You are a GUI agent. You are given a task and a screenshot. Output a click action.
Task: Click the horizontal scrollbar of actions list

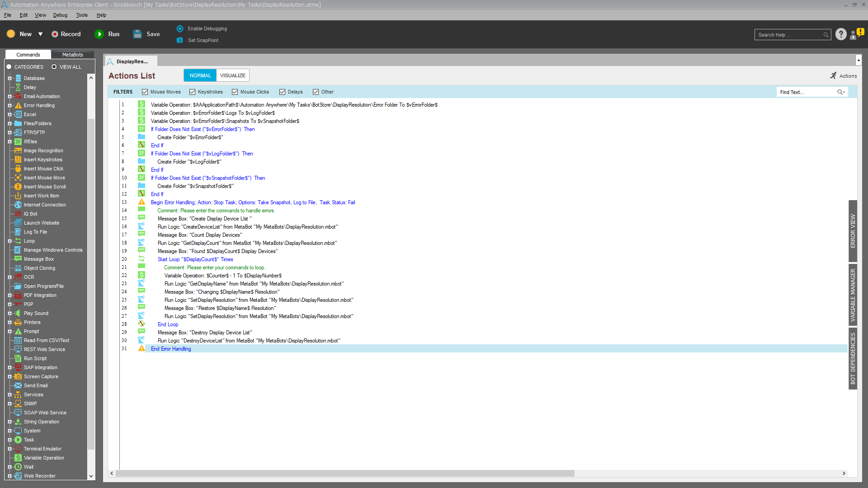(344, 473)
